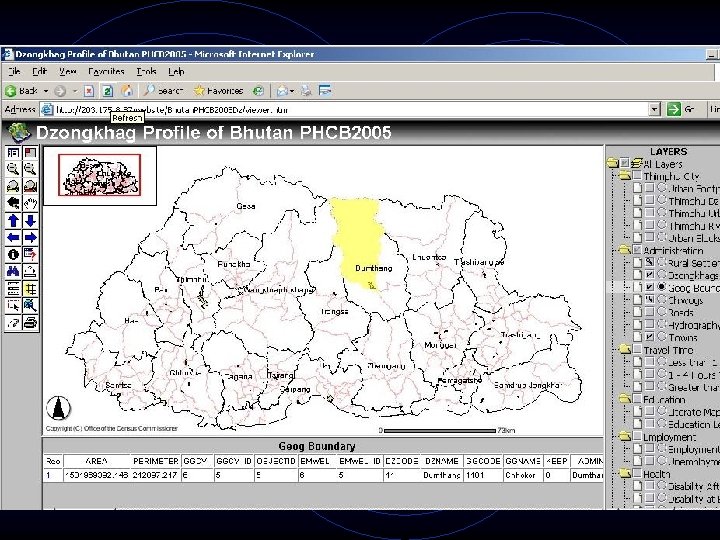Pan the map north with up arrow

[13, 221]
